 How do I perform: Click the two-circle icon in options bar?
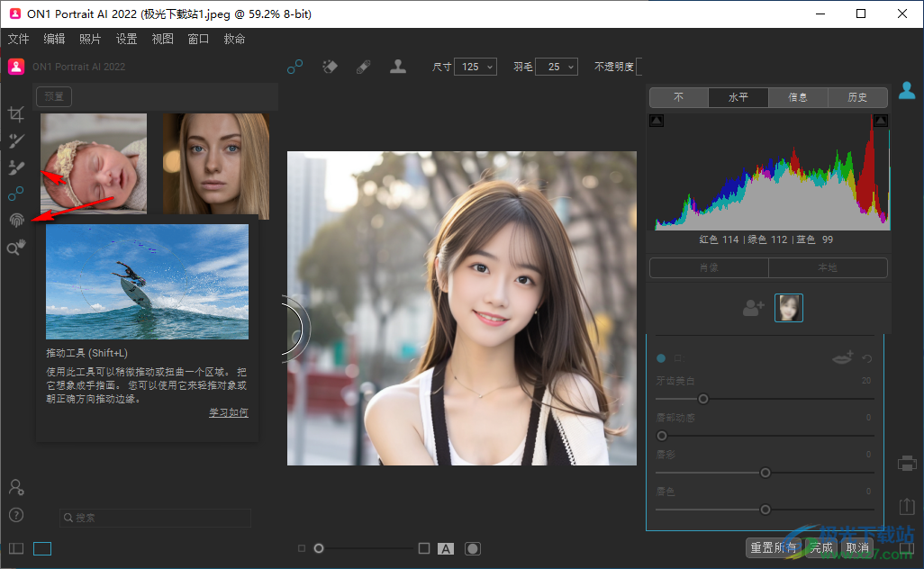[x=295, y=67]
